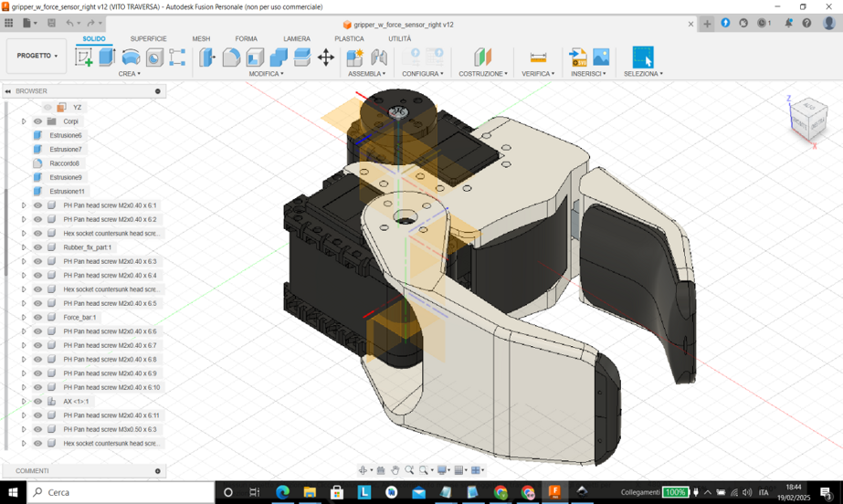Switch to the SUPERFICIE tab
The width and height of the screenshot is (843, 504).
point(148,39)
